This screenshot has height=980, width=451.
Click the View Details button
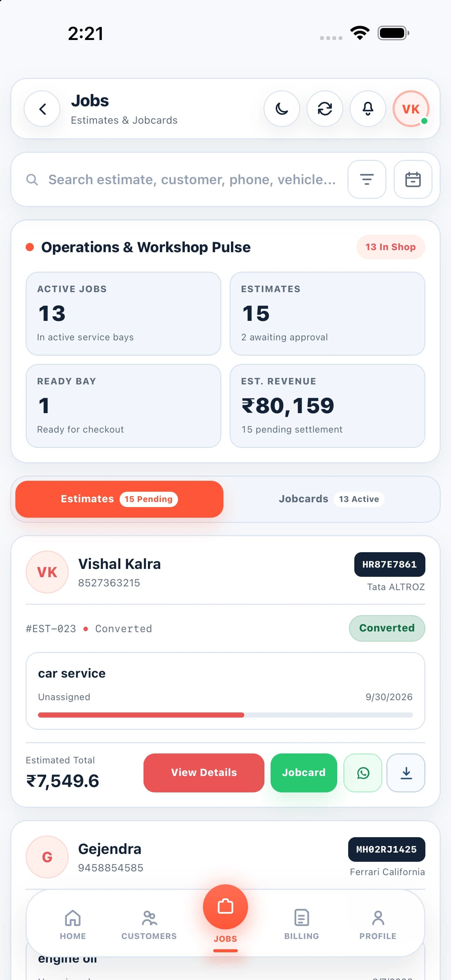coord(204,773)
